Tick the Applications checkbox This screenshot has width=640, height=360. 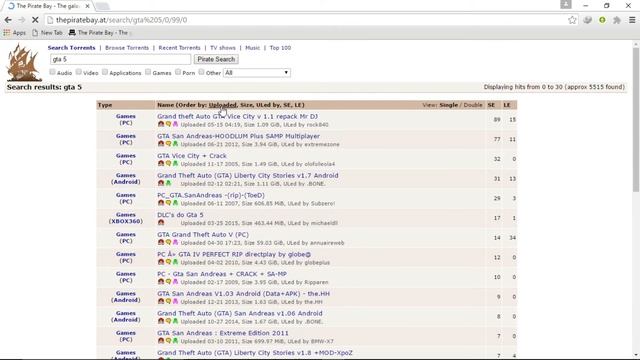[105, 72]
